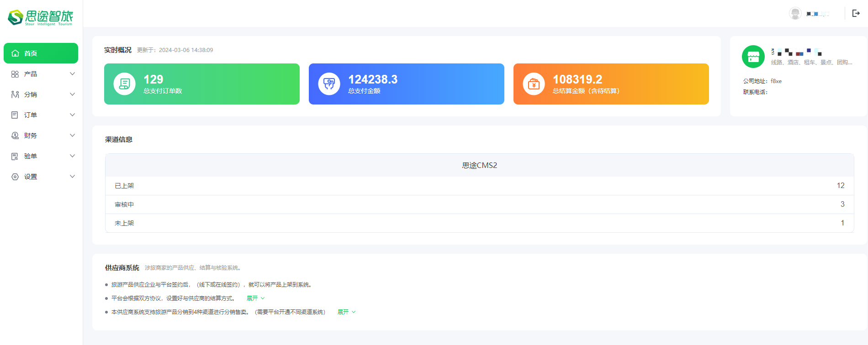Click the 财务 sidebar icon
868x345 pixels.
[15, 136]
